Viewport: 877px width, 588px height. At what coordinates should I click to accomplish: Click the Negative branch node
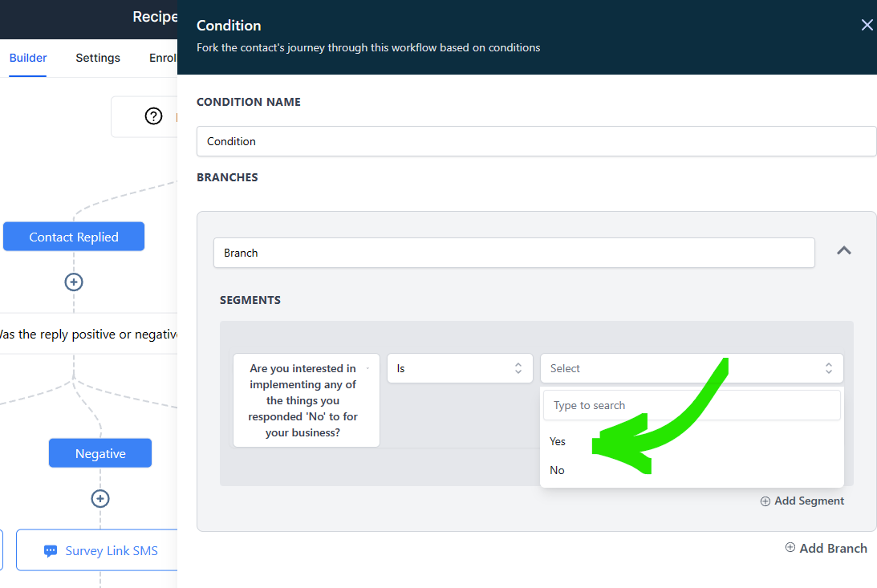pos(100,453)
